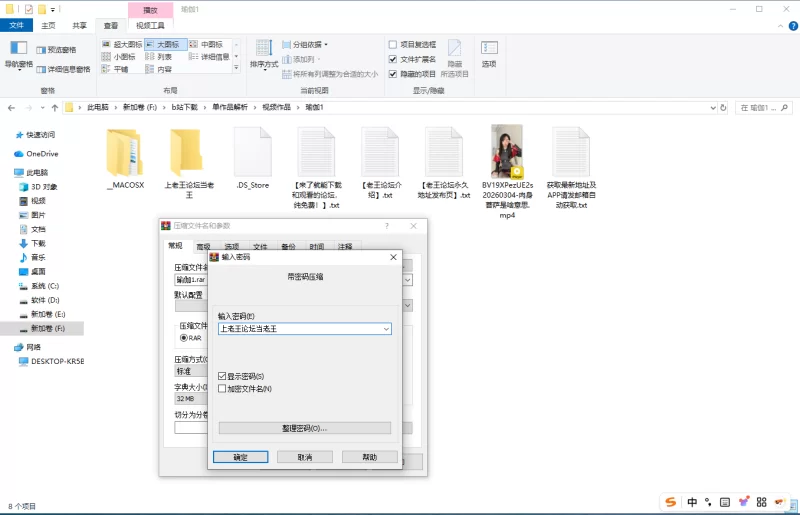Collapse the ribbon with chevron
Screen dimensions: 800x515
click(x=780, y=26)
